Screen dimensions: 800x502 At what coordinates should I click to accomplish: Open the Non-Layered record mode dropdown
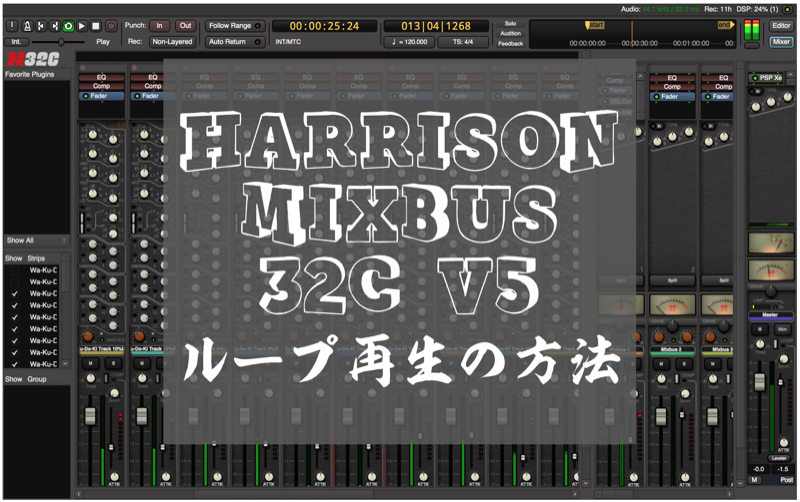pos(172,42)
